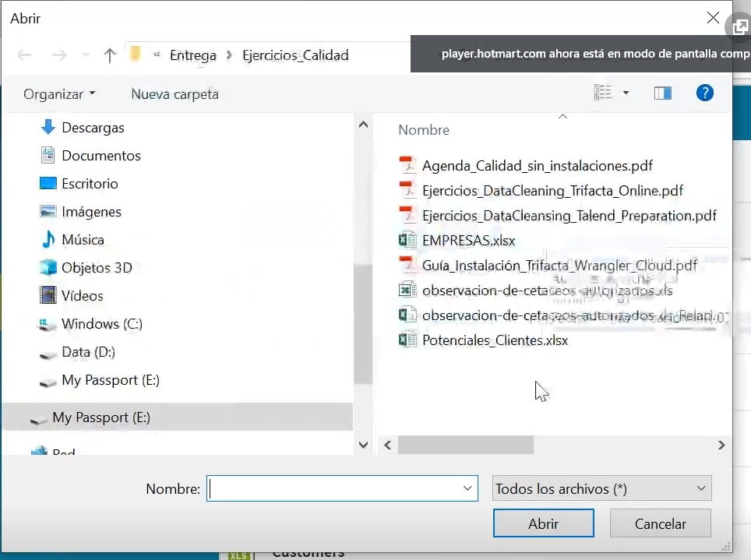Click the Descargas download arrow icon
751x560 pixels.
[48, 127]
